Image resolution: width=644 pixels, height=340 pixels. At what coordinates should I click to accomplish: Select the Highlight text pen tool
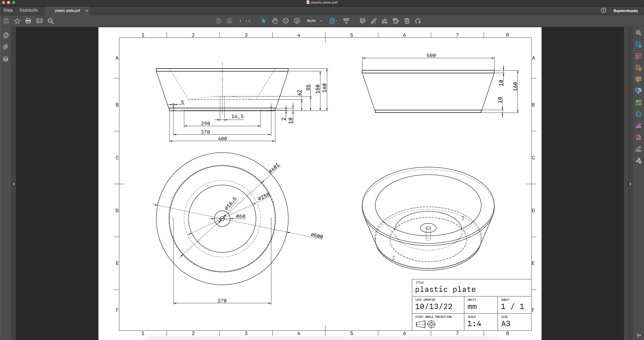click(x=374, y=21)
